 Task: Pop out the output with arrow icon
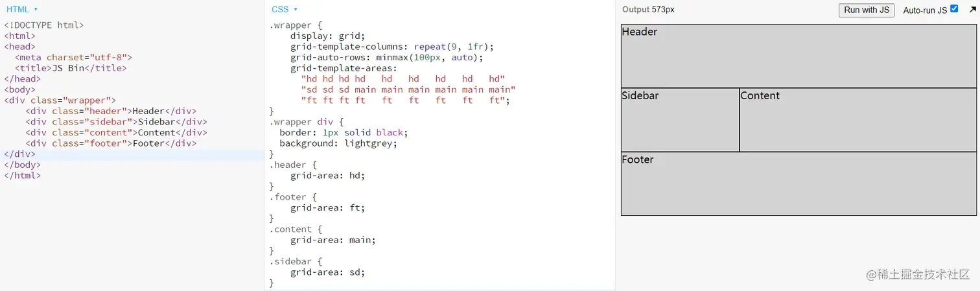click(x=972, y=10)
